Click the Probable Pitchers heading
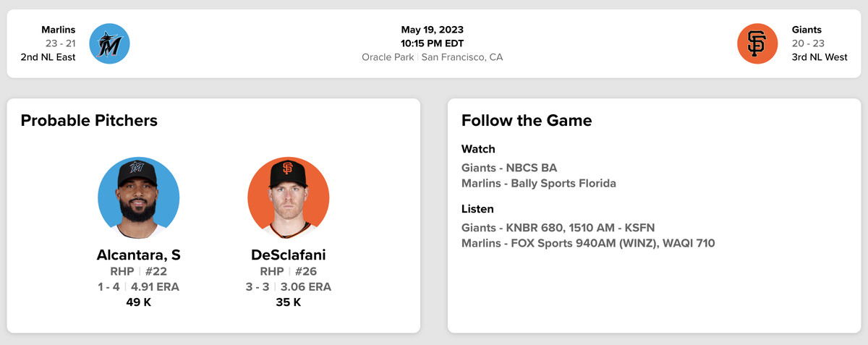 (89, 121)
